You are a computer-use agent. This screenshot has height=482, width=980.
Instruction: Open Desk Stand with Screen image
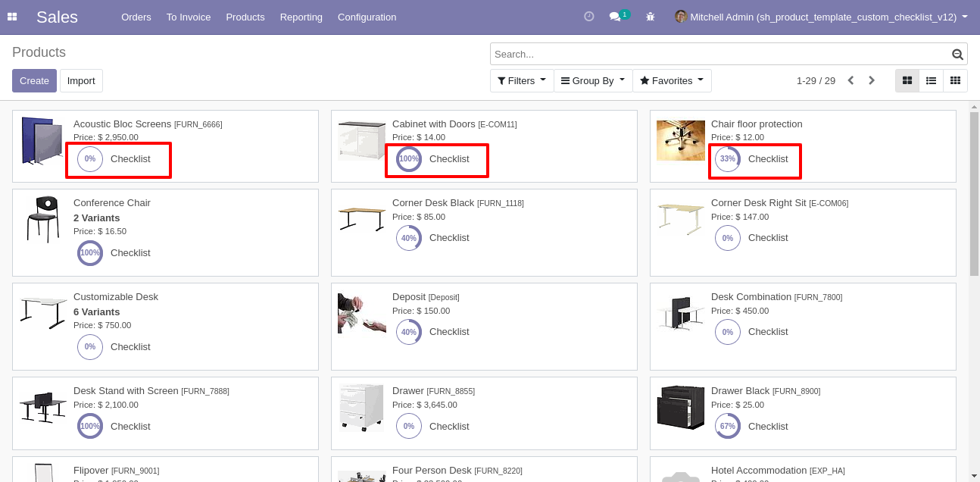pyautogui.click(x=43, y=408)
